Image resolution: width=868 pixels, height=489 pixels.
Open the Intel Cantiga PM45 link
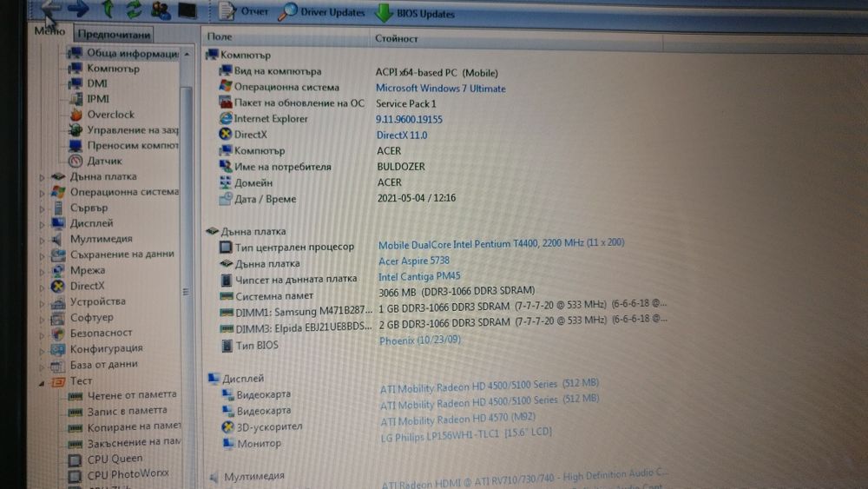tap(419, 276)
